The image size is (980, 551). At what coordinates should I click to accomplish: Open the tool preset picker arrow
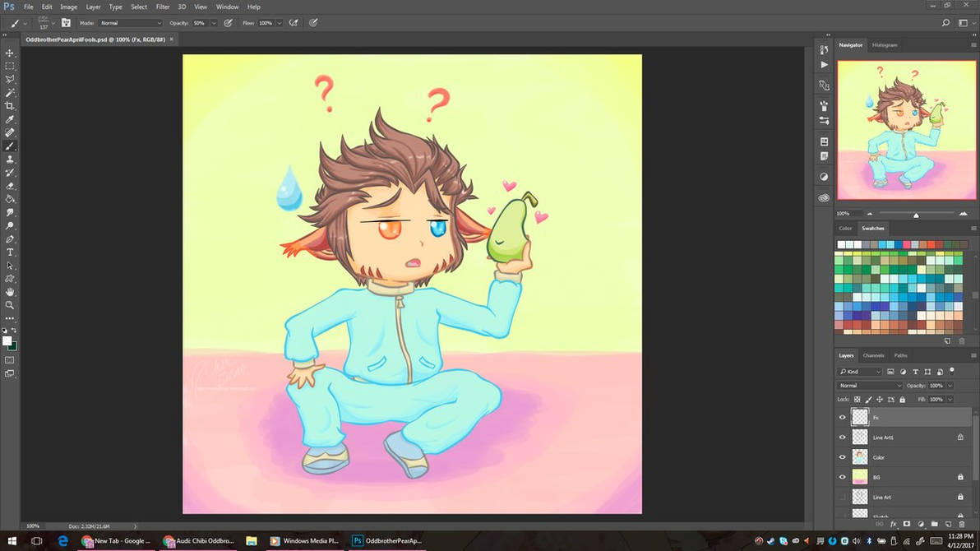pyautogui.click(x=25, y=23)
